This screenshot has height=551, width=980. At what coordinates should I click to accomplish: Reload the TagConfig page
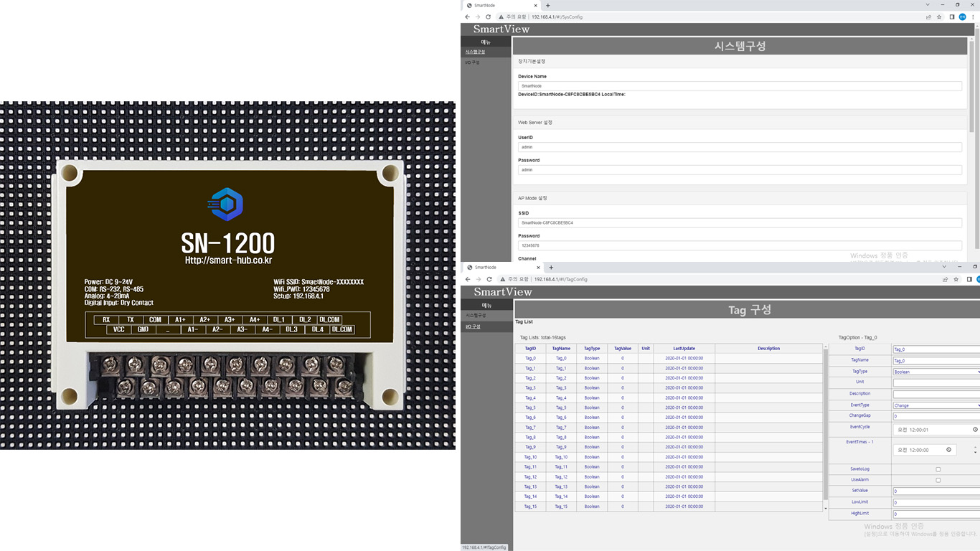pos(489,279)
